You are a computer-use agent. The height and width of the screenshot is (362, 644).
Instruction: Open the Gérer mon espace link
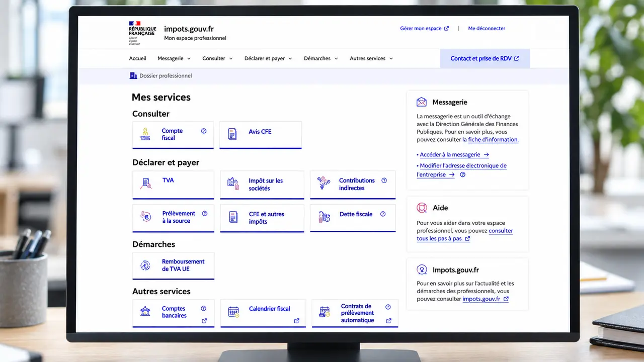click(x=425, y=29)
